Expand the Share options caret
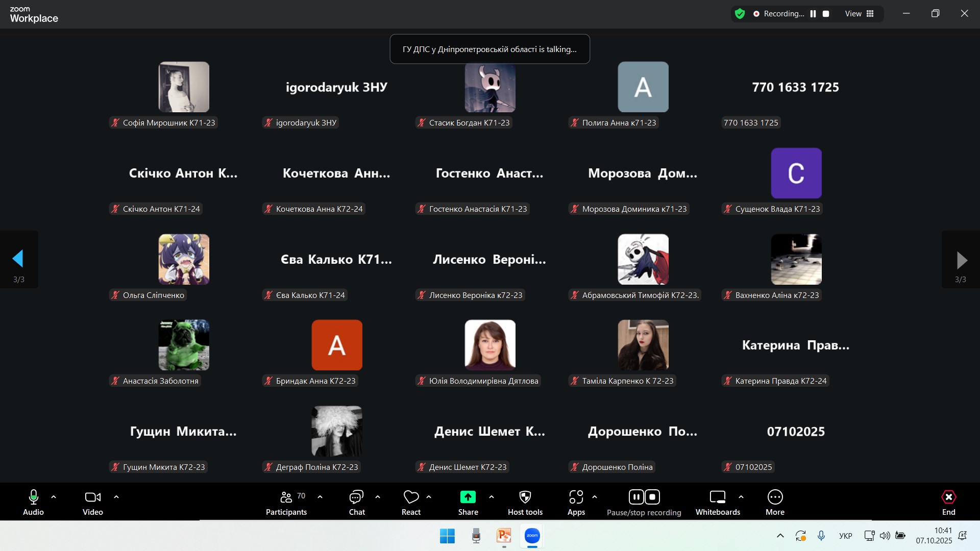Viewport: 980px width, 551px height. 492,497
